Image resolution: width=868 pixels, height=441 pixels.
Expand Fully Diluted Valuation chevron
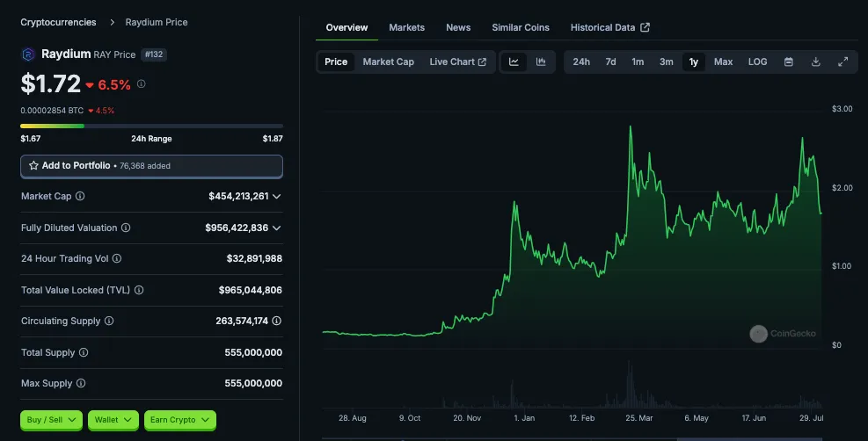point(277,228)
